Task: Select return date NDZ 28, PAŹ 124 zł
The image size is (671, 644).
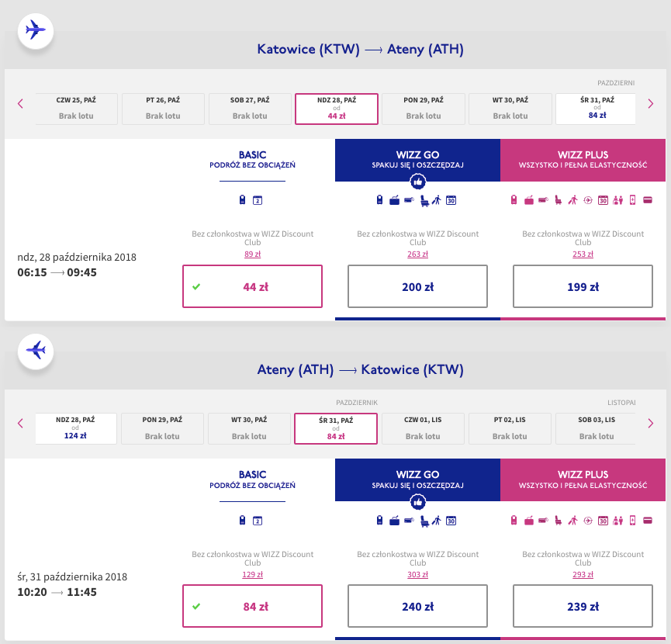Action: pos(76,428)
